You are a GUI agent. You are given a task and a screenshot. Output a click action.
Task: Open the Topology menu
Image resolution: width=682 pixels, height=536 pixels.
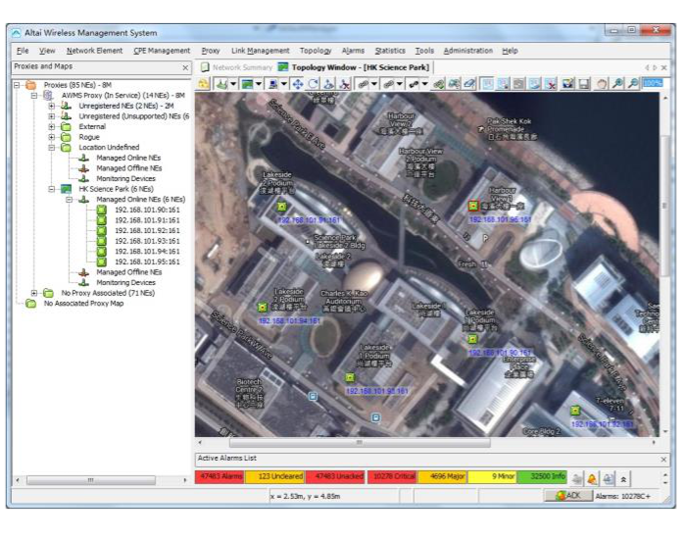tap(315, 50)
